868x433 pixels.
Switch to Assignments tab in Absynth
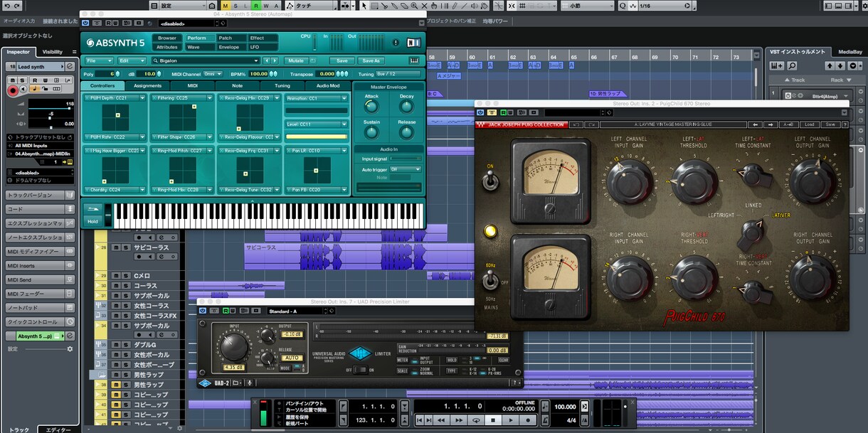click(x=148, y=85)
